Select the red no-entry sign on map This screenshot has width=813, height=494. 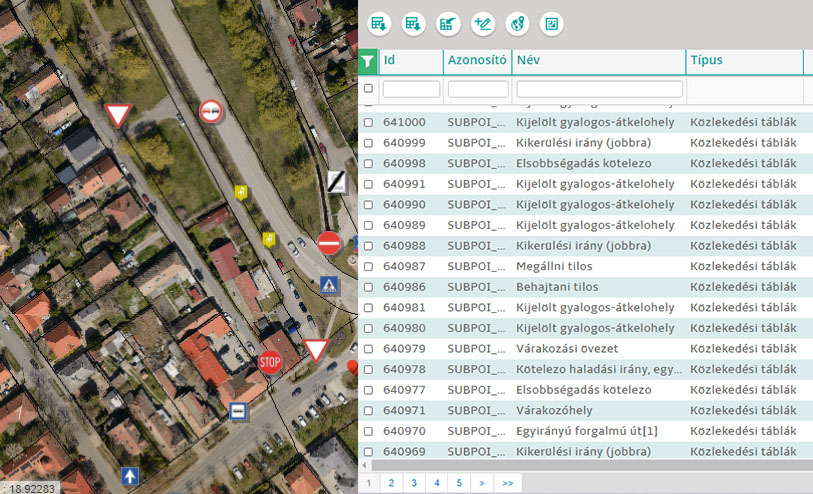(329, 242)
